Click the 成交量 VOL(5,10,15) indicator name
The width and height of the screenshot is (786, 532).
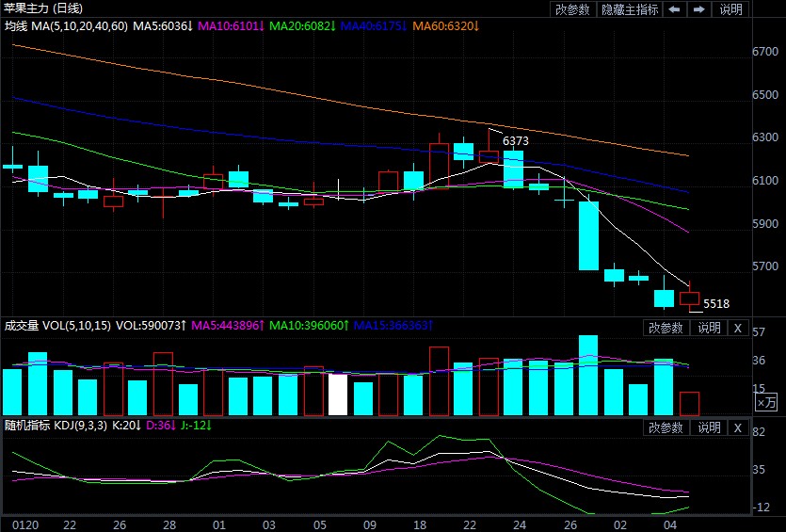[x=56, y=326]
